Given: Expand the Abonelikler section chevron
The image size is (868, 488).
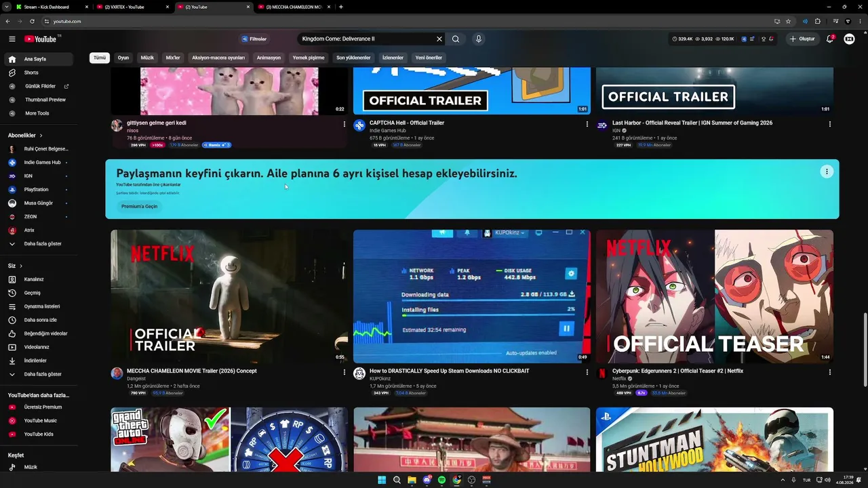Looking at the screenshot, I should [x=41, y=136].
